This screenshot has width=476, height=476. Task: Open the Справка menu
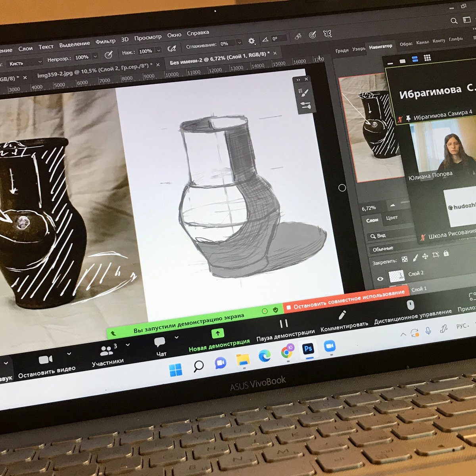[198, 33]
